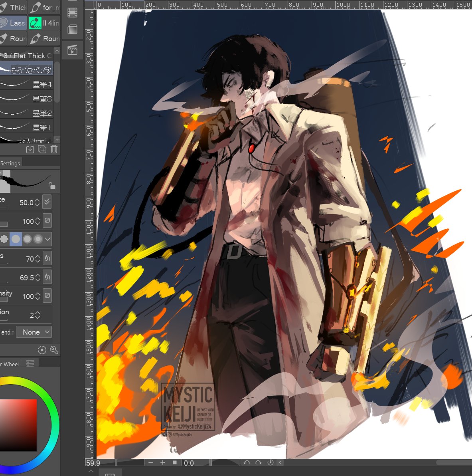Open pen pressure dynamics beside value 70
The height and width of the screenshot is (476, 472).
click(47, 258)
